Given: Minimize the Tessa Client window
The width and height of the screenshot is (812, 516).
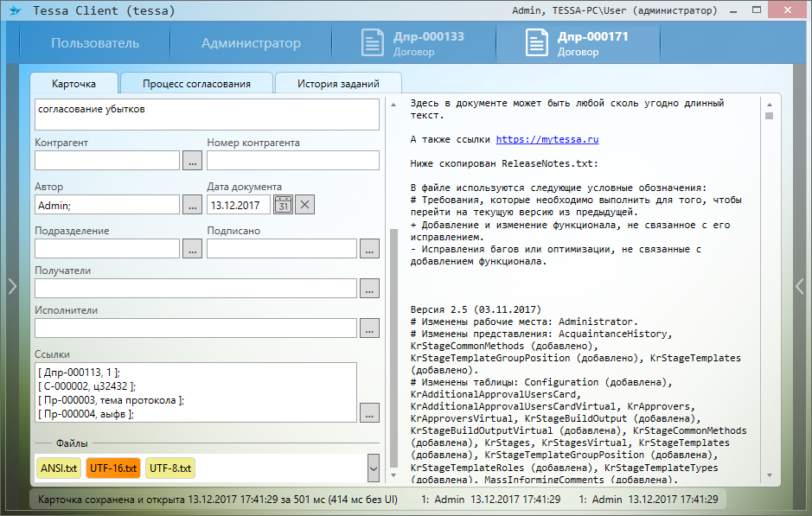Looking at the screenshot, I should tap(733, 10).
